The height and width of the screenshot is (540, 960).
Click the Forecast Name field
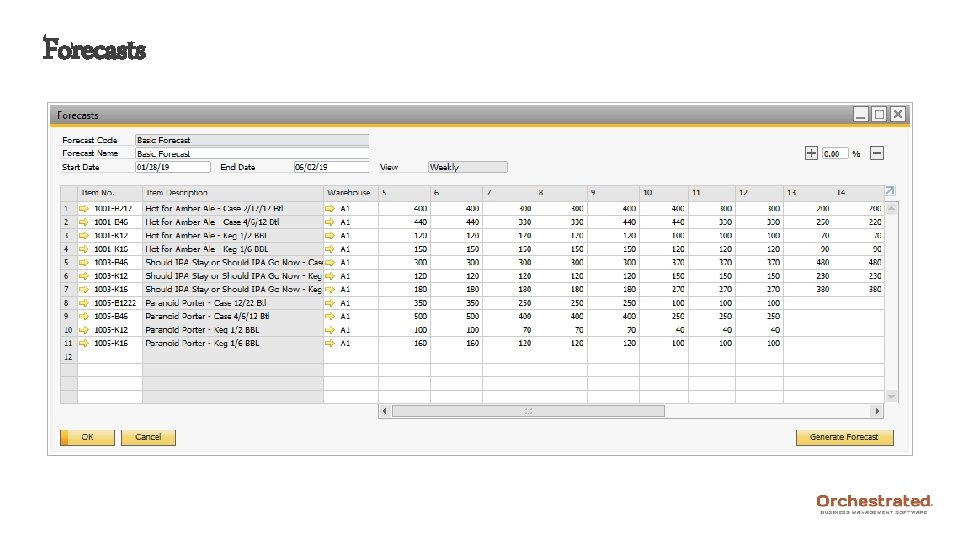tap(252, 154)
